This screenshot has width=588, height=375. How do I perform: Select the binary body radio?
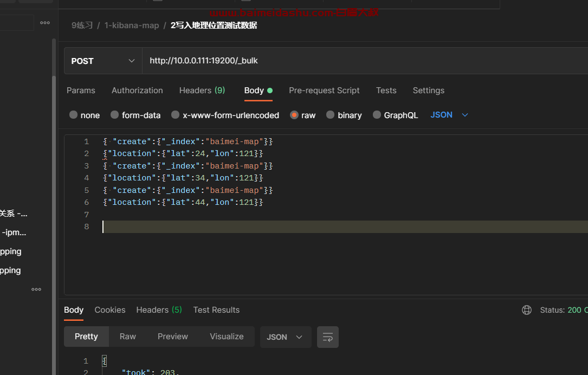click(x=330, y=115)
